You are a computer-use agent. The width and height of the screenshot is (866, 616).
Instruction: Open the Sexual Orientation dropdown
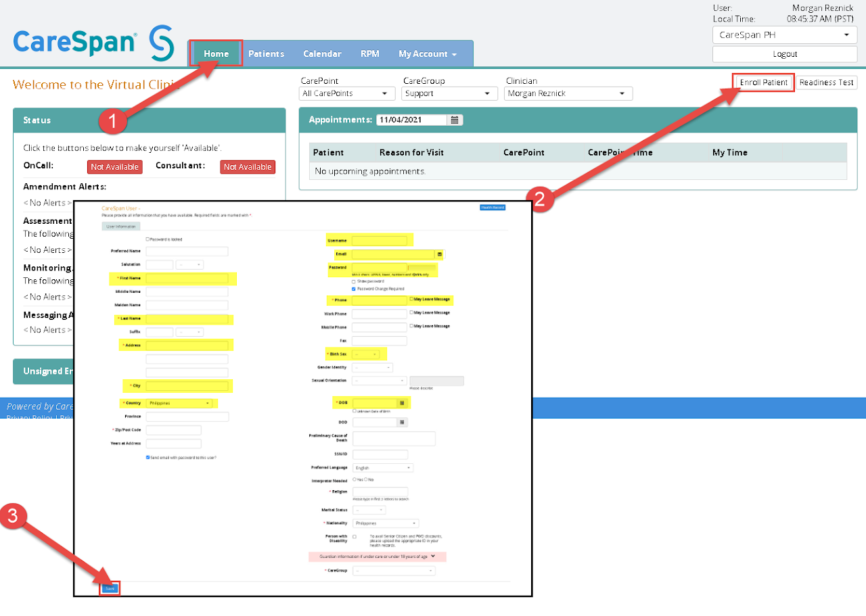(380, 381)
